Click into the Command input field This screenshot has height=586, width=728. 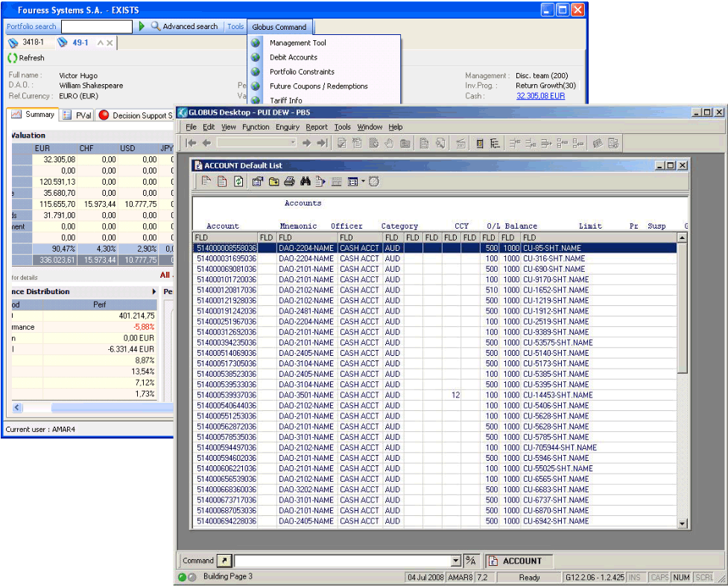pyautogui.click(x=343, y=561)
